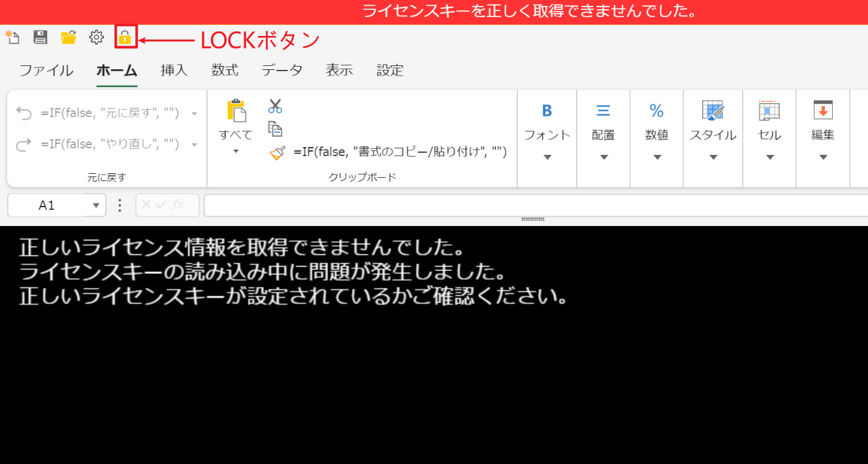Switch to the 挿入 tab
868x464 pixels.
click(174, 71)
